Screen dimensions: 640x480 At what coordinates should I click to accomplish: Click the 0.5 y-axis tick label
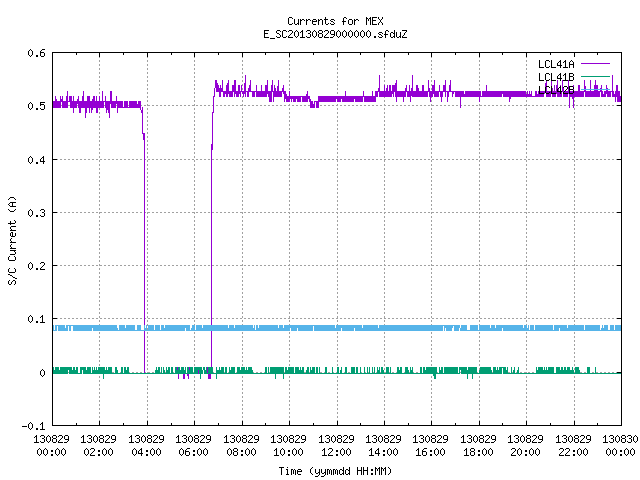click(36, 106)
